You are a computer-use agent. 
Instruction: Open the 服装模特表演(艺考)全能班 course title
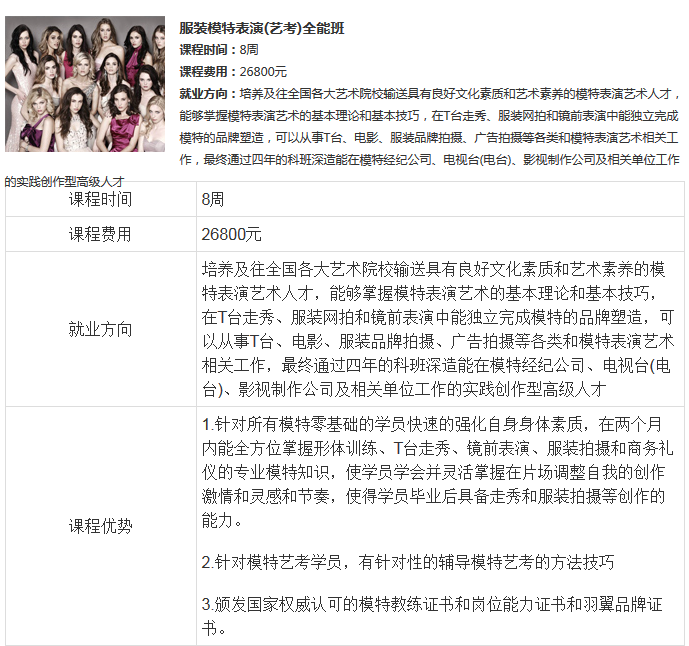coord(262,28)
